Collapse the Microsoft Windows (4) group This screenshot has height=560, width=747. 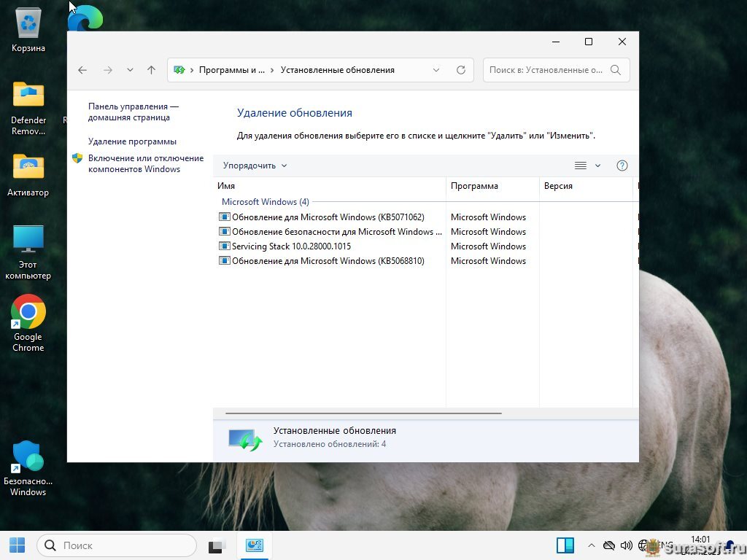click(265, 202)
